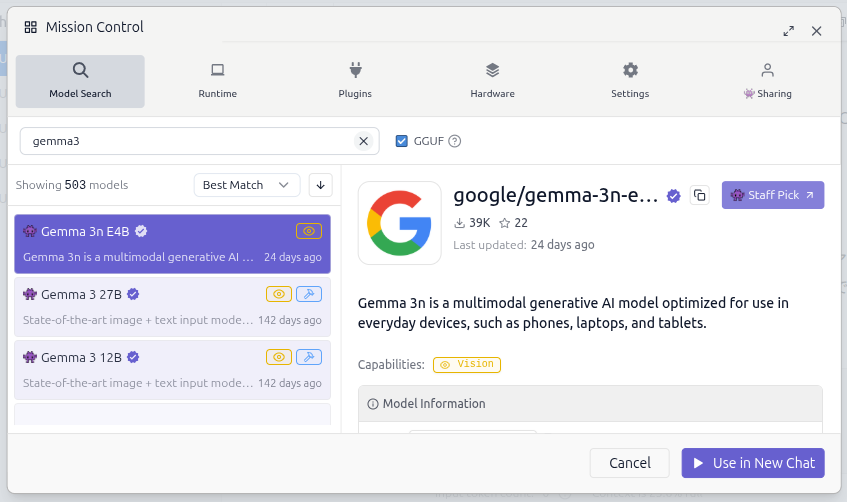Click the tool-use badge on Gemma 3 12B
The width and height of the screenshot is (847, 502).
pos(309,357)
